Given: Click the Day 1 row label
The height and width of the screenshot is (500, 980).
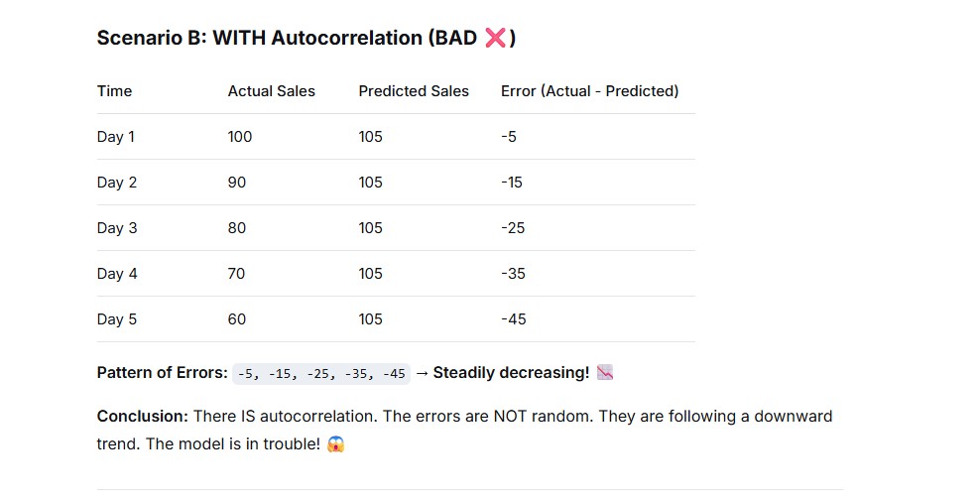Looking at the screenshot, I should tap(116, 137).
